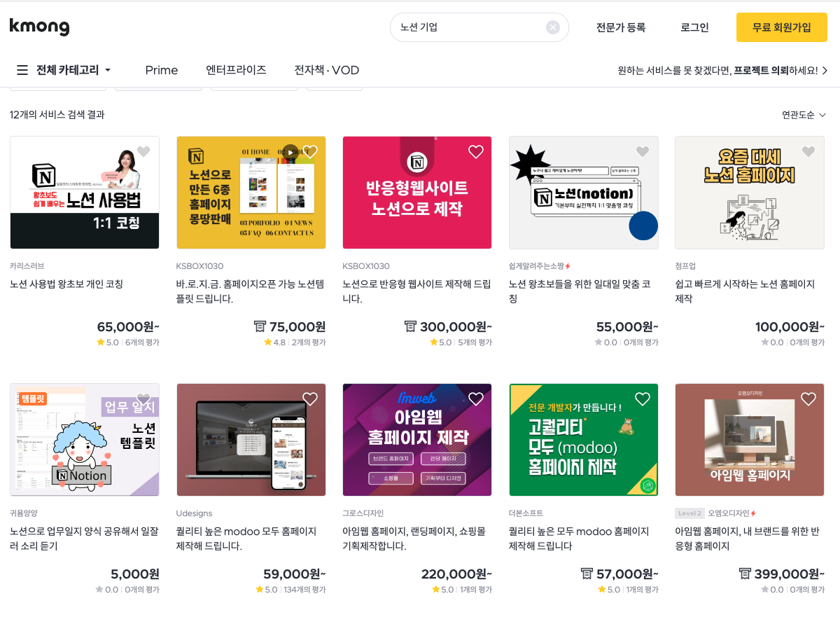Click the 무료 회원가입 button
The width and height of the screenshot is (840, 617).
pos(781,27)
